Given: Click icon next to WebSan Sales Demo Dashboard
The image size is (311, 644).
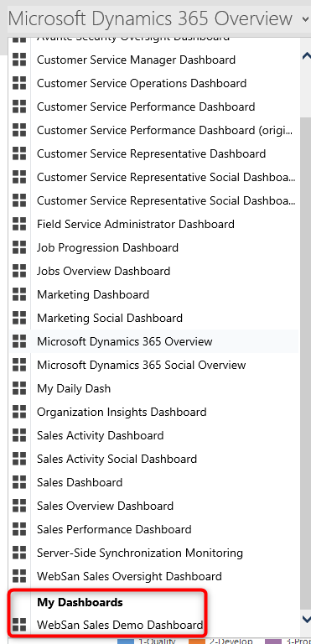Looking at the screenshot, I should point(19,625).
